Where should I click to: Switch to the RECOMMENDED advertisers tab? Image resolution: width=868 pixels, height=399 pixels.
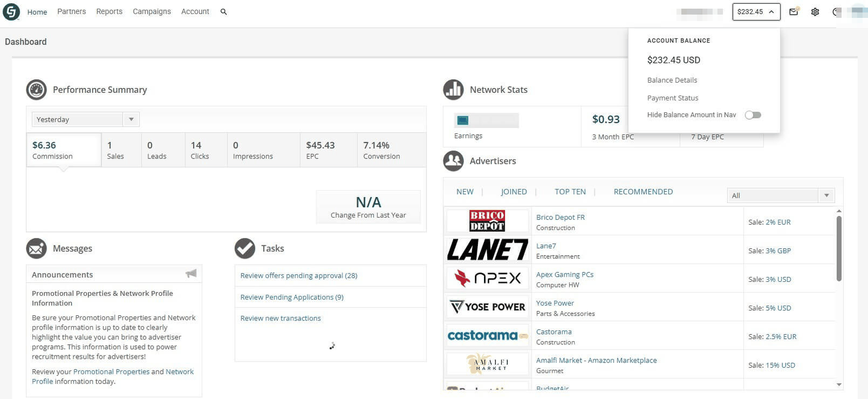point(643,192)
